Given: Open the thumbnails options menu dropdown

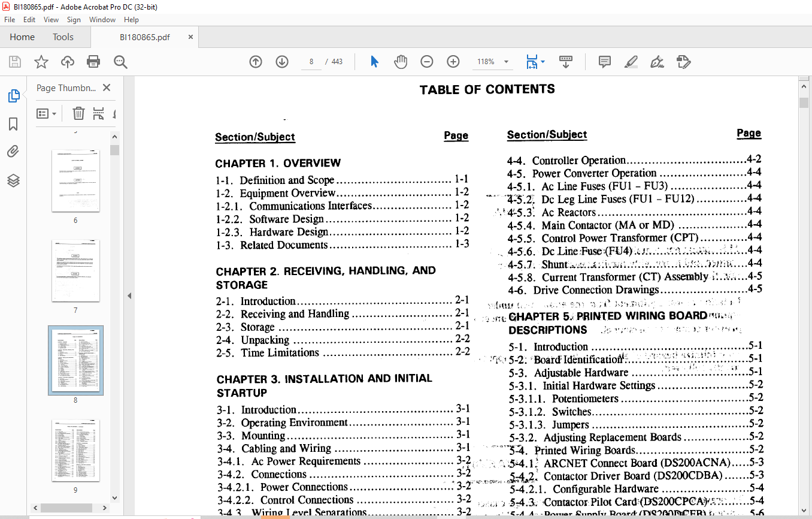Looking at the screenshot, I should click(x=46, y=113).
